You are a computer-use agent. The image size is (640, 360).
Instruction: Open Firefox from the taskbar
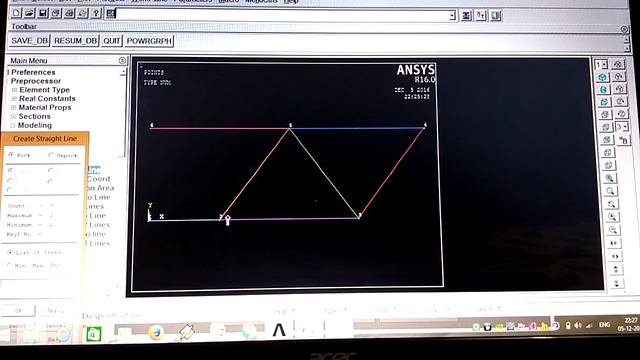click(x=156, y=333)
